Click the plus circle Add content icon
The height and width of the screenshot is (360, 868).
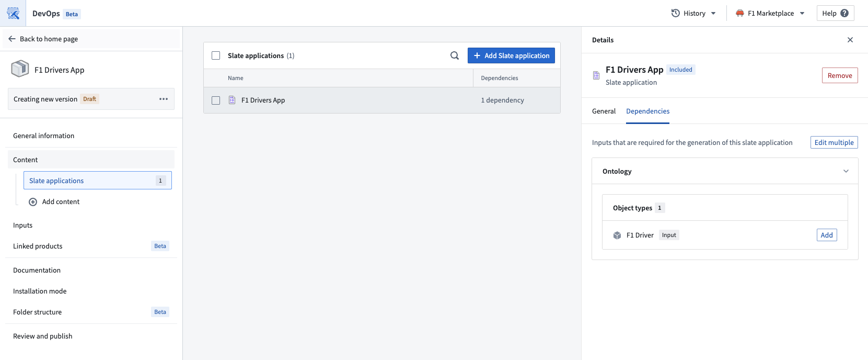tap(33, 201)
